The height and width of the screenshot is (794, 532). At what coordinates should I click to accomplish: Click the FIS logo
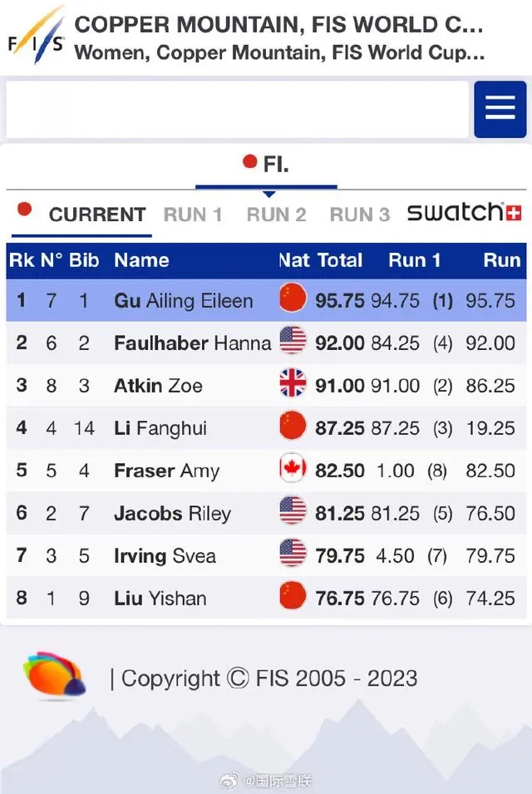pyautogui.click(x=35, y=37)
